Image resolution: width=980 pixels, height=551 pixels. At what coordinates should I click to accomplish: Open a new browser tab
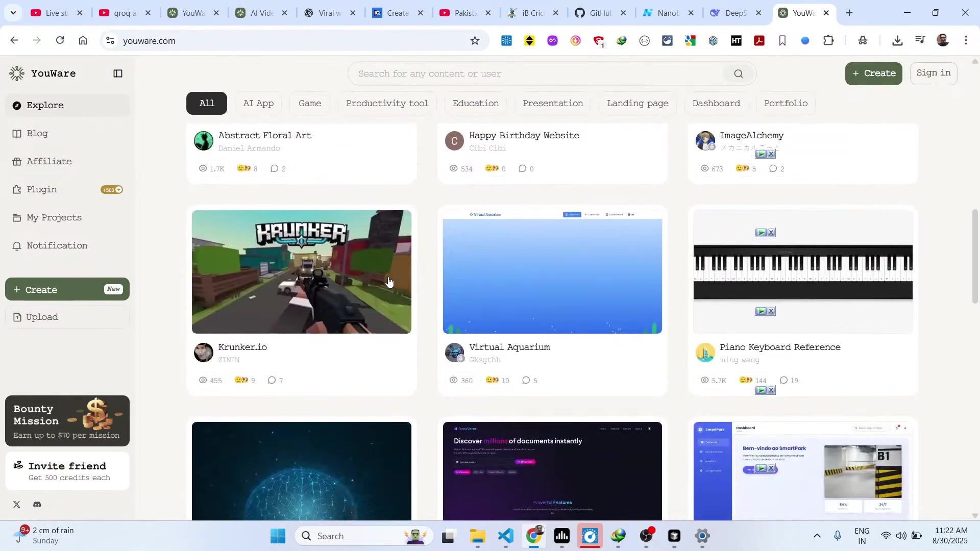pyautogui.click(x=849, y=13)
